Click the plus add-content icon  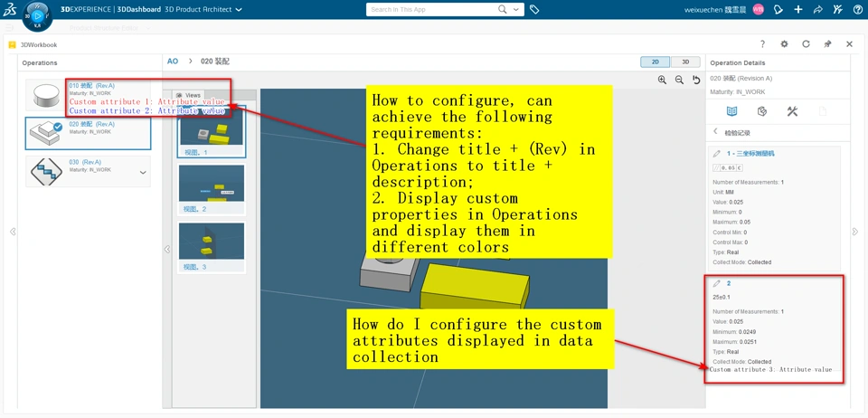pyautogui.click(x=798, y=9)
